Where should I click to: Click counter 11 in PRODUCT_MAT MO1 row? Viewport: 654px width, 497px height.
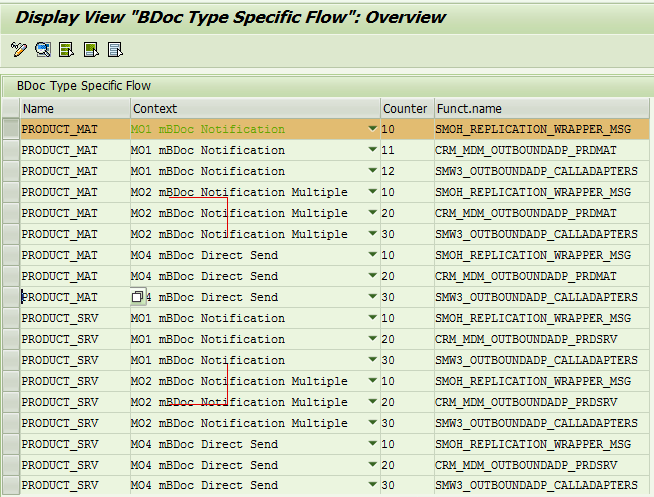pos(388,150)
